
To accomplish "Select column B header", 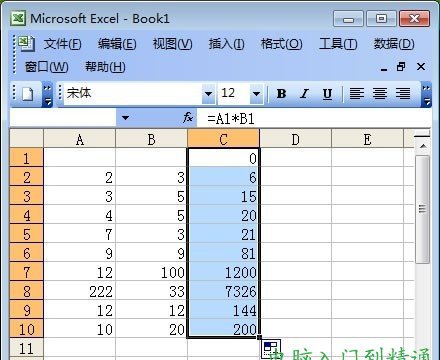I will point(151,139).
